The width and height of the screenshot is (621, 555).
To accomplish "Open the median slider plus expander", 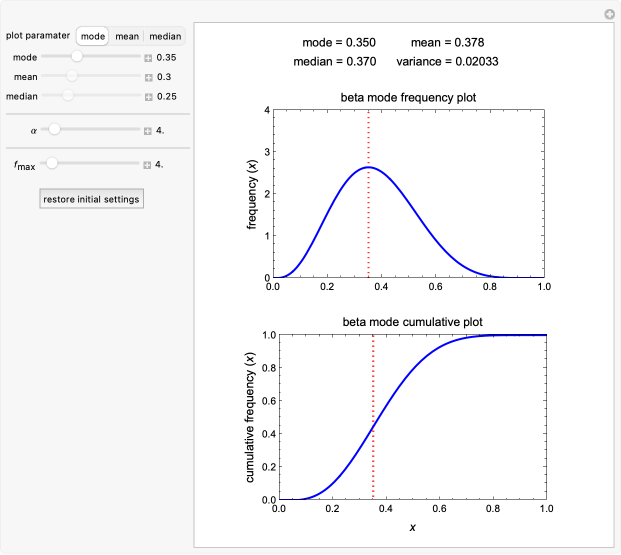I will pos(148,97).
